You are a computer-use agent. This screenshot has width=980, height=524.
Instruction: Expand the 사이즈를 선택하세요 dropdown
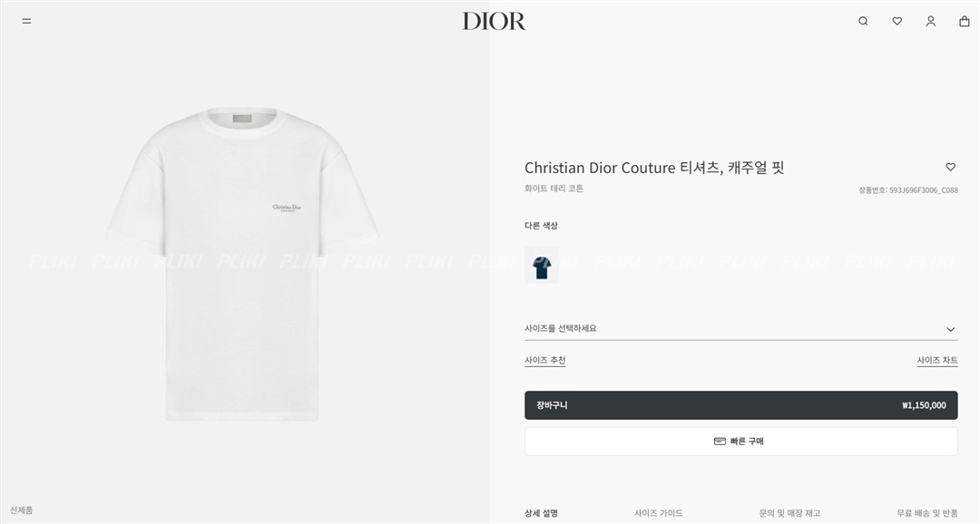[x=740, y=328]
